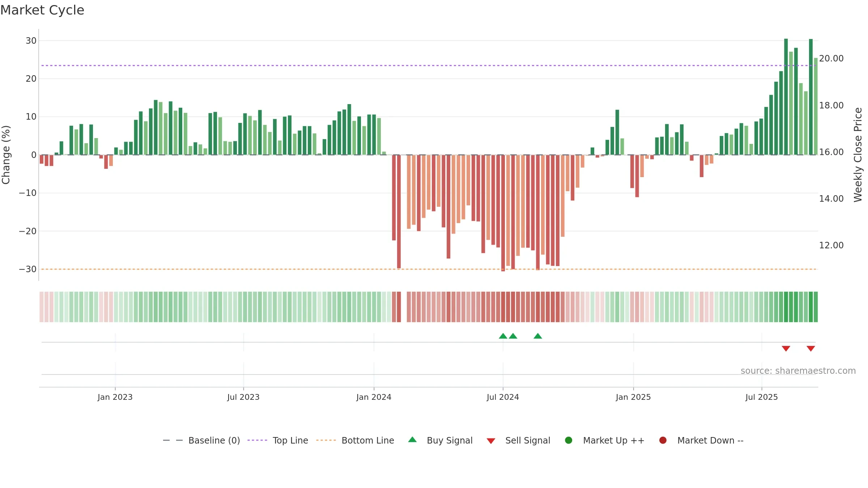This screenshot has height=488, width=868.
Task: Click the red Sell Signal triangle in legend
Action: 491,441
